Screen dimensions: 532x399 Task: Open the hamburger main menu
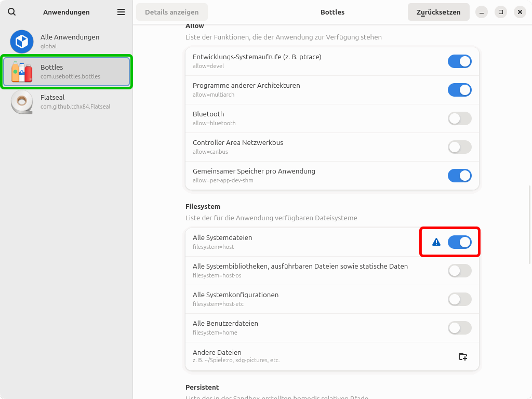coord(121,12)
